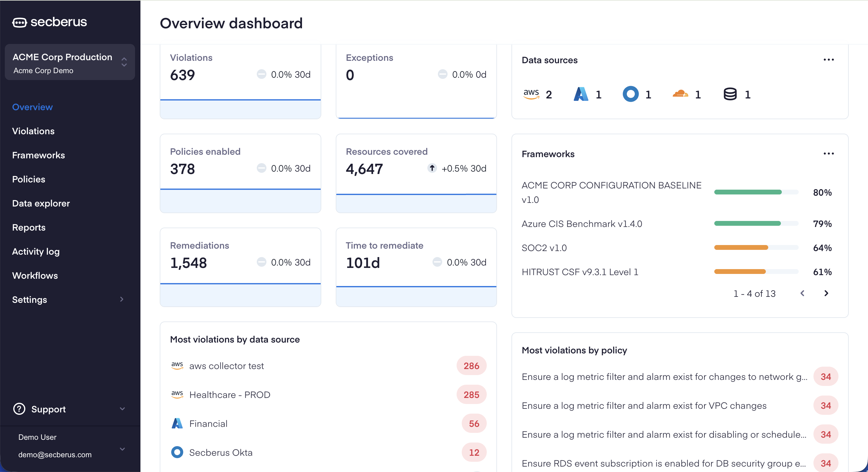Screen dimensions: 868x472
Task: Click the database data source icon
Action: (x=730, y=94)
